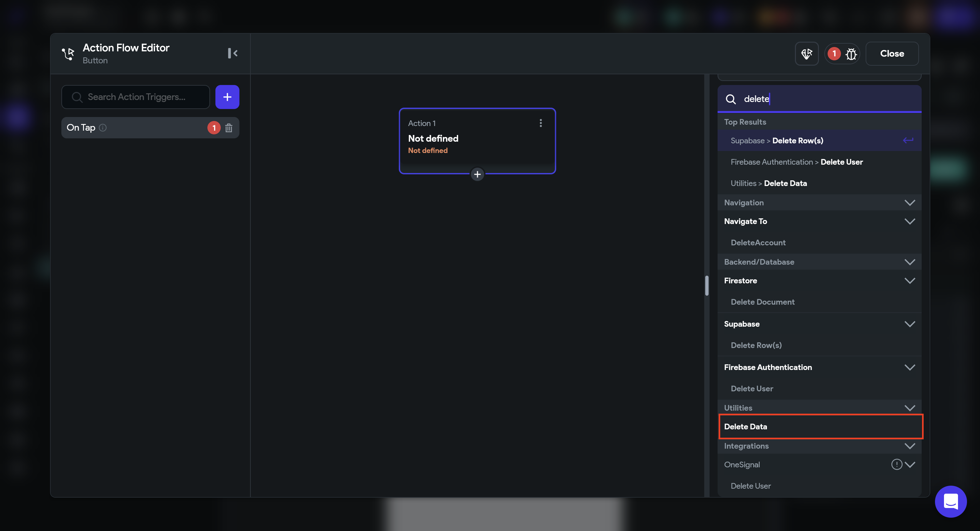Choose Delete Data under Utilities

click(x=745, y=426)
